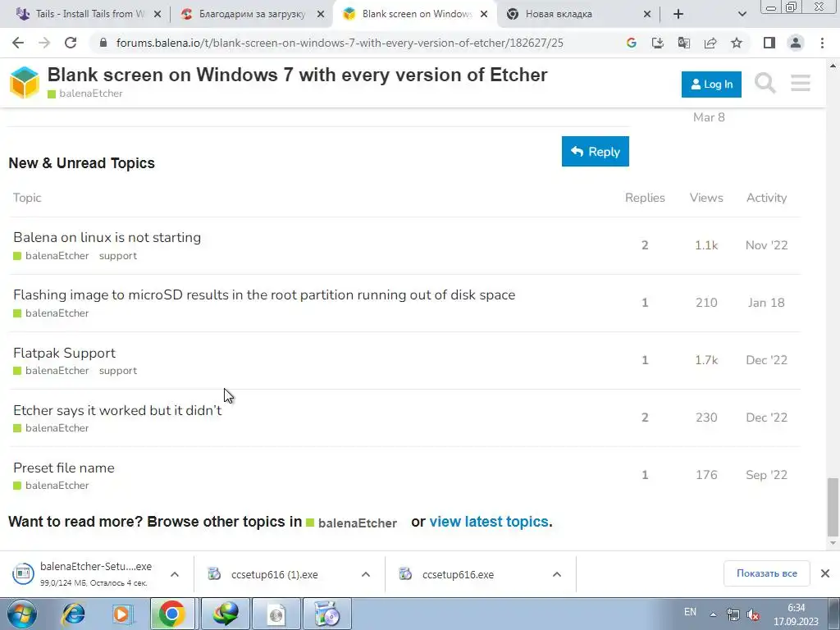Sort by Views column header
Viewport: 840px width, 630px height.
click(706, 198)
